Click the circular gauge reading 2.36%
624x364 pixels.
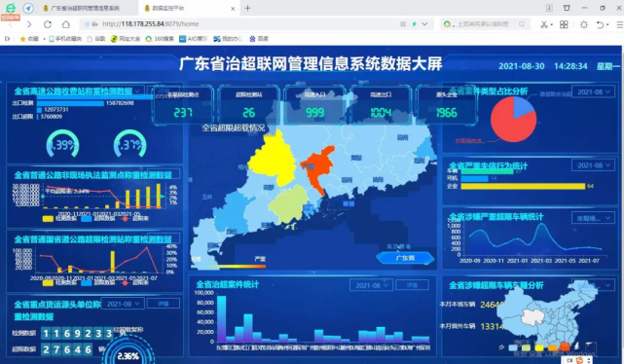point(128,355)
